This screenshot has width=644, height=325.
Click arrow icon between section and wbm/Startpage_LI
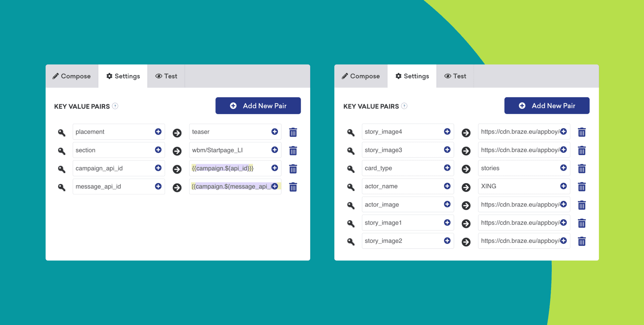pos(177,151)
